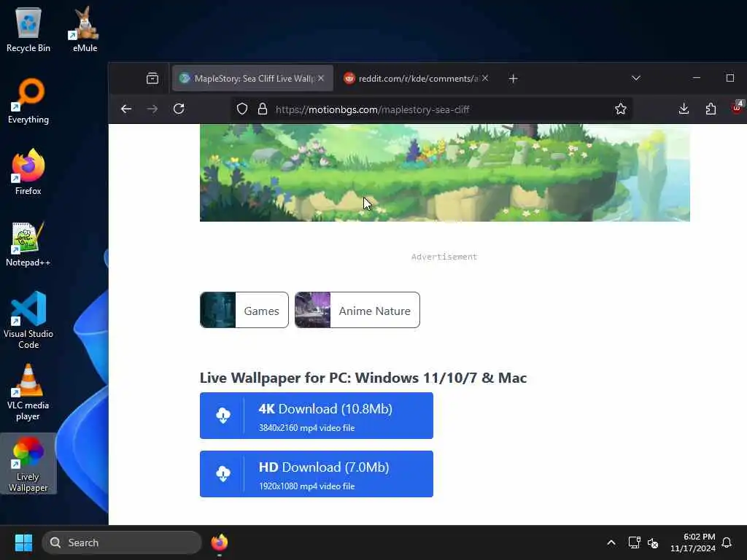Open the notifications bell icon

point(727,542)
